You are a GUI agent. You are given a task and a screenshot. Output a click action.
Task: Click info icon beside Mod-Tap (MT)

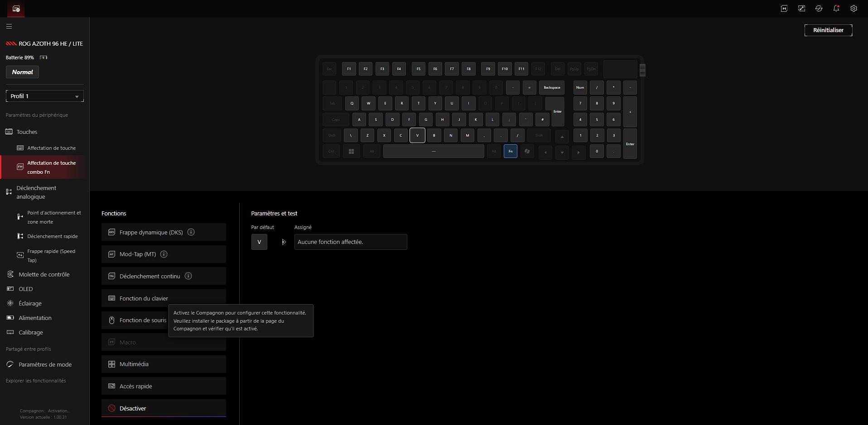[164, 254]
